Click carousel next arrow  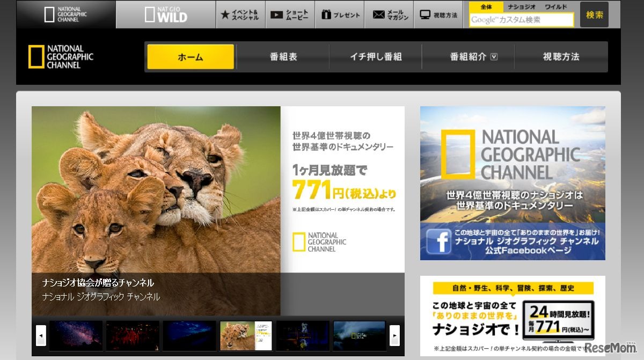(394, 335)
